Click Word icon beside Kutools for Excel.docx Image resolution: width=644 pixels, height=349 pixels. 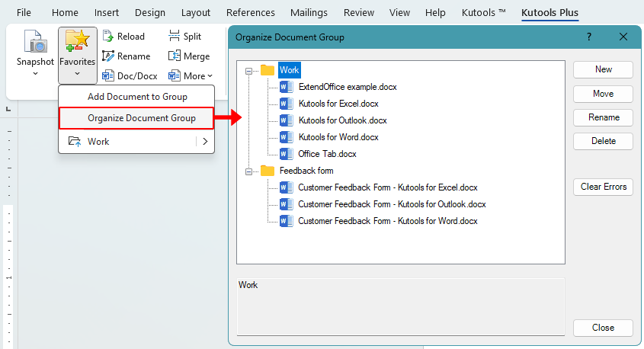287,104
